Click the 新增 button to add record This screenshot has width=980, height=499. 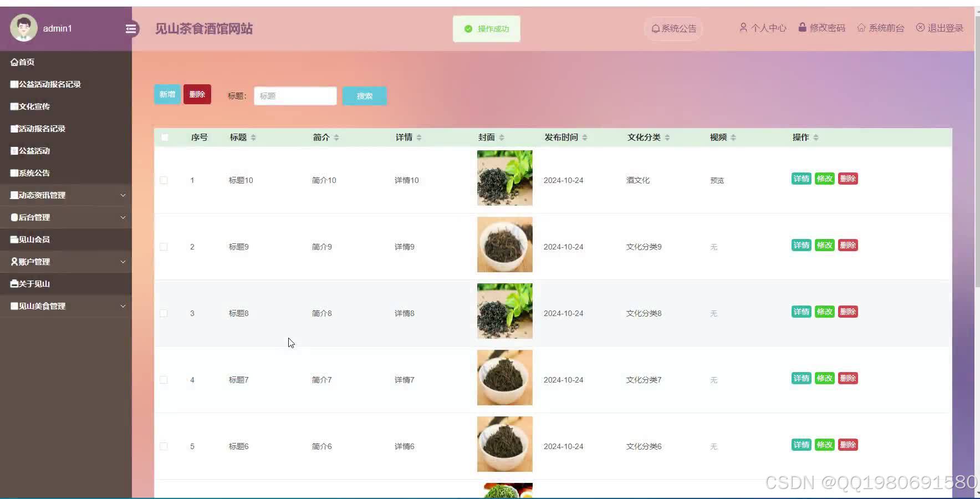pos(167,94)
